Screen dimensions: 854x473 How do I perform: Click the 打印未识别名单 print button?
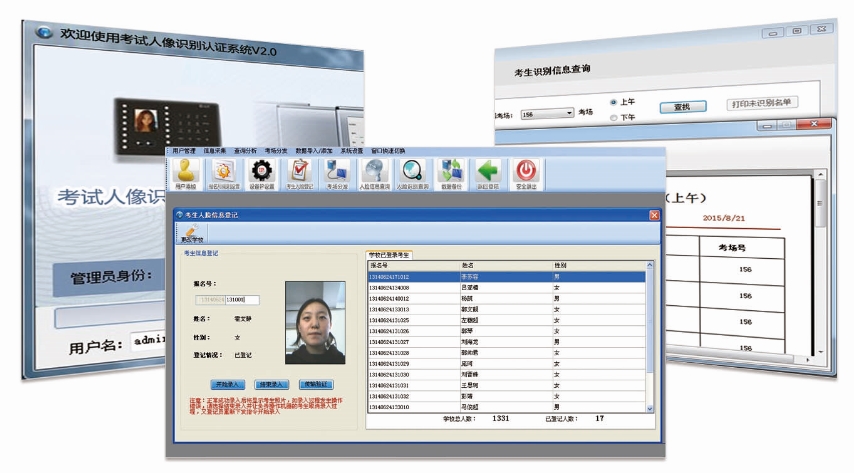(x=761, y=103)
